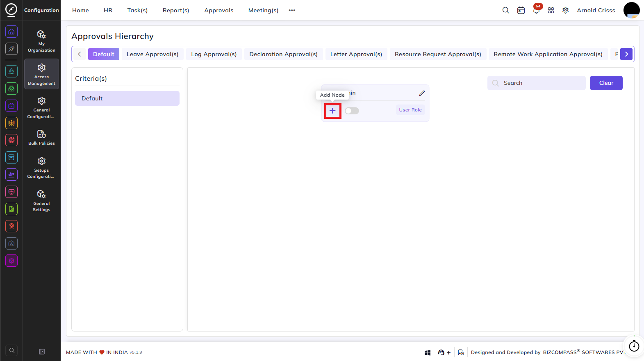Open the magenta configuration gear icon
Image resolution: width=644 pixels, height=361 pixels.
11,261
